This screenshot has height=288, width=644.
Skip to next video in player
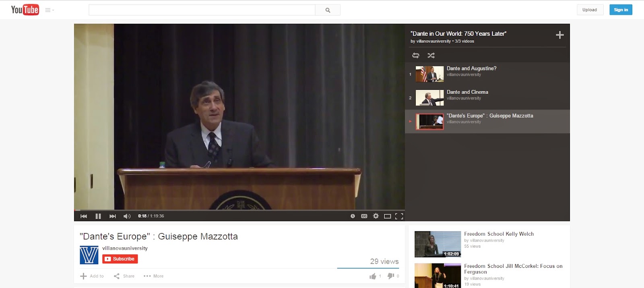coord(113,216)
